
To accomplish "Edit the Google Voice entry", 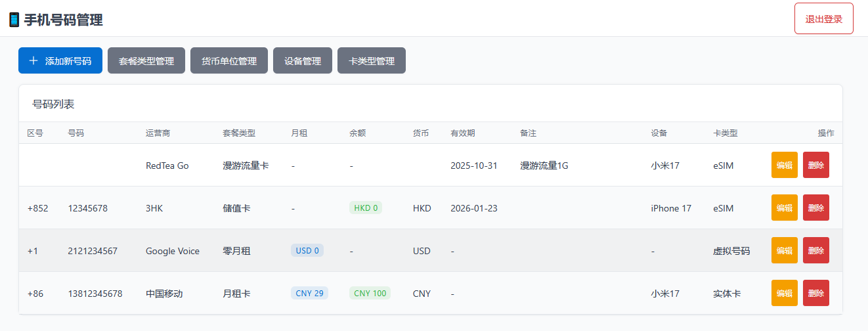I will pyautogui.click(x=784, y=251).
